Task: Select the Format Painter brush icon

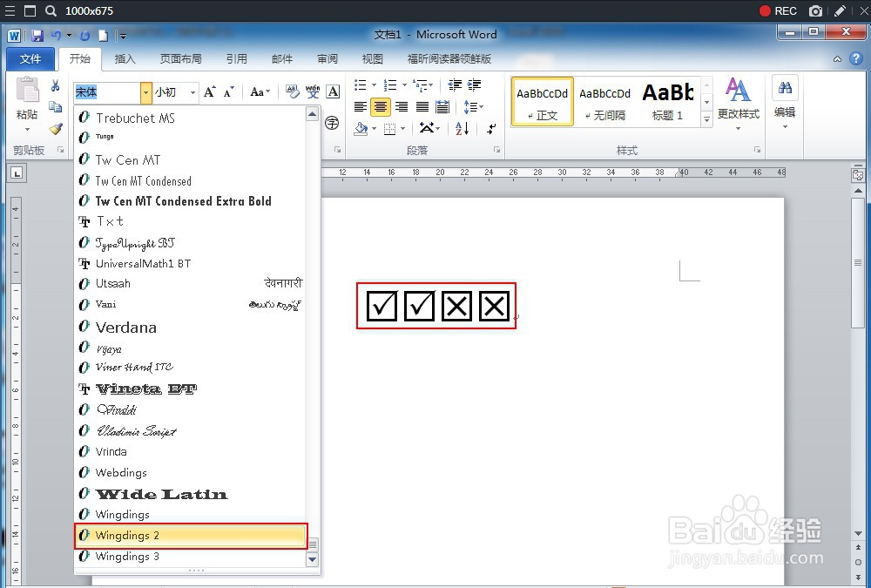Action: (55, 129)
